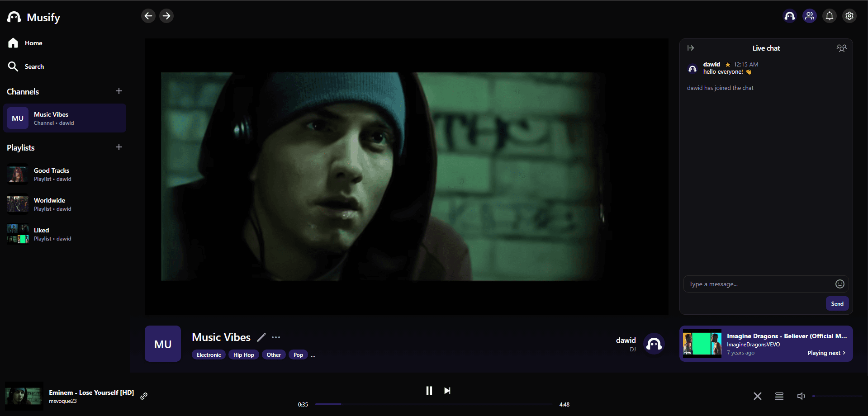This screenshot has width=868, height=416.
Task: Mute the volume speaker icon
Action: (801, 396)
